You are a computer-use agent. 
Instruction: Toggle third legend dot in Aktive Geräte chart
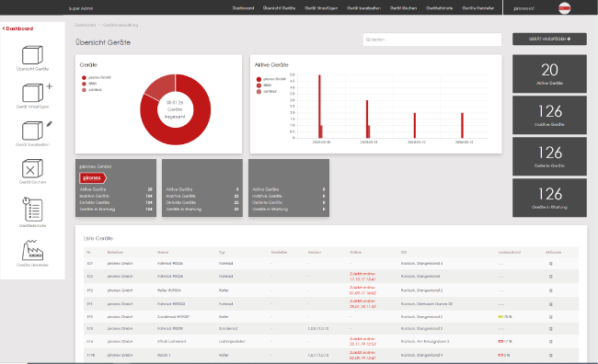(x=259, y=92)
